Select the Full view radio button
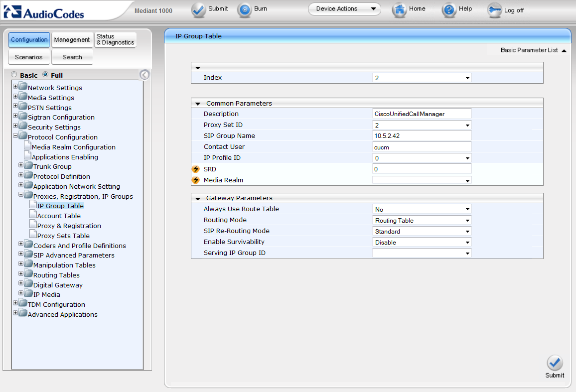This screenshot has width=576, height=392. [x=45, y=75]
